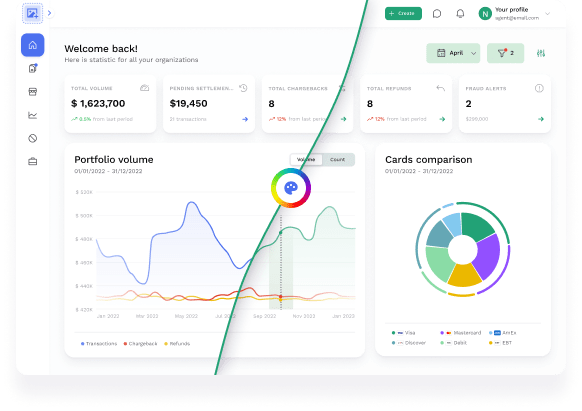
Task: Open the chat messages icon
Action: [x=437, y=14]
